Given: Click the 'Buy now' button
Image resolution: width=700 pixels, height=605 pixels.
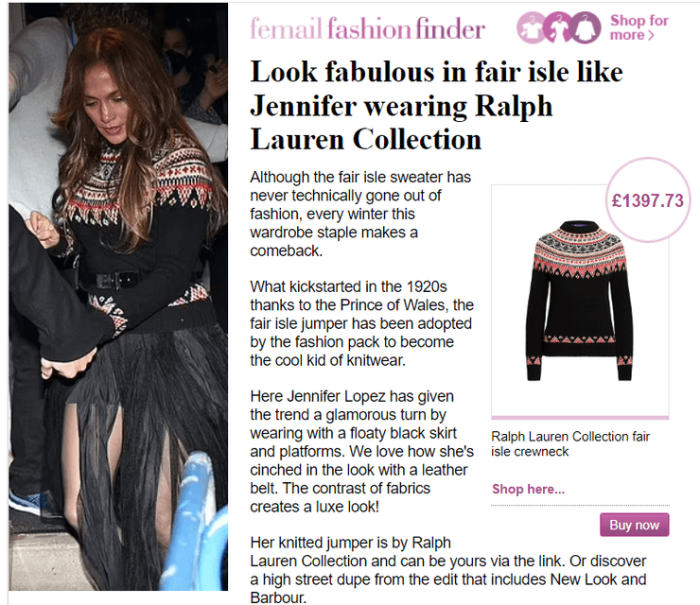Looking at the screenshot, I should pos(635,525).
